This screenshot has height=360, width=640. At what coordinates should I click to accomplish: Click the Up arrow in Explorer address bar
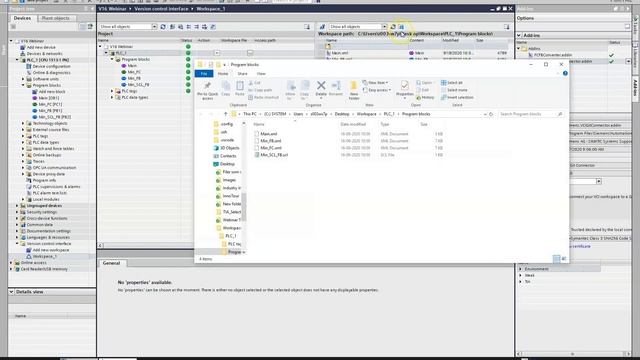[x=225, y=114]
